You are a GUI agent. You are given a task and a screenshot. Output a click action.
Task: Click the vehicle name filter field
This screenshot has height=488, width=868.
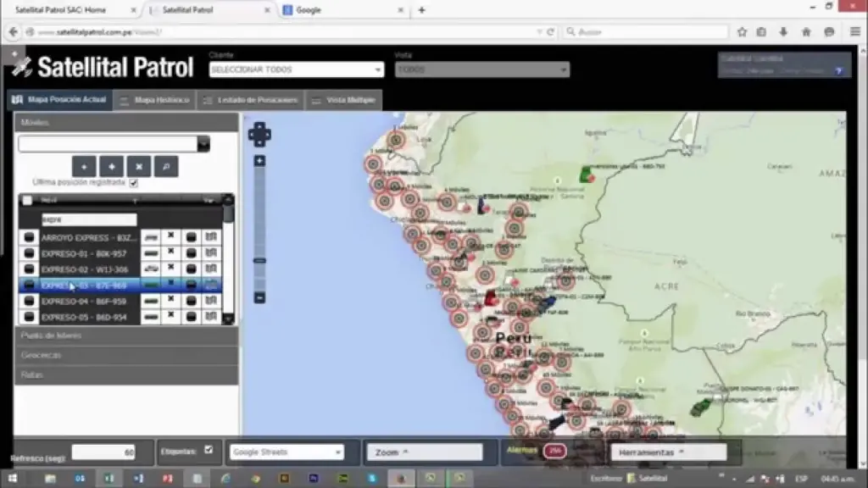89,219
